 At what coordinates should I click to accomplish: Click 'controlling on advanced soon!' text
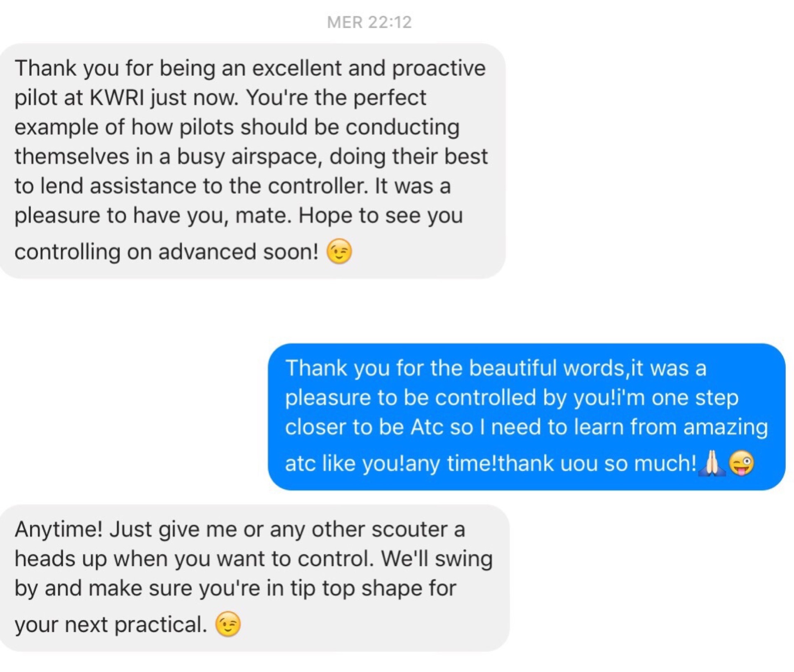click(x=166, y=252)
